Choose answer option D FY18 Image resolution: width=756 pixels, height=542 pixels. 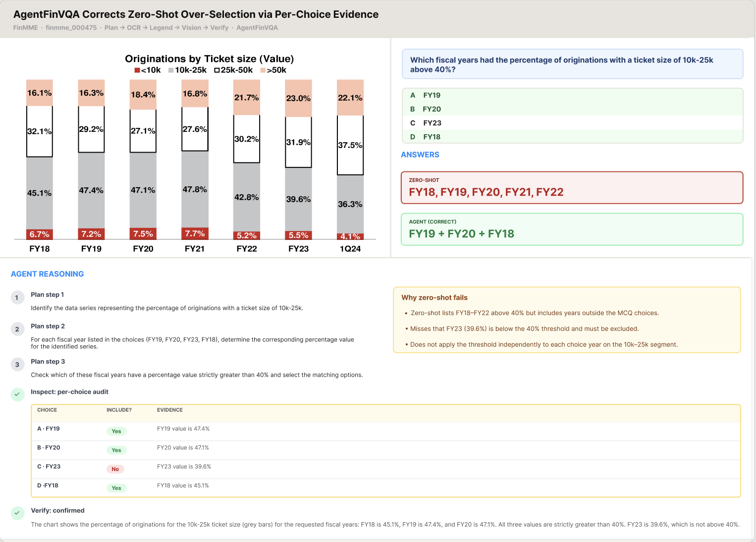coord(572,137)
